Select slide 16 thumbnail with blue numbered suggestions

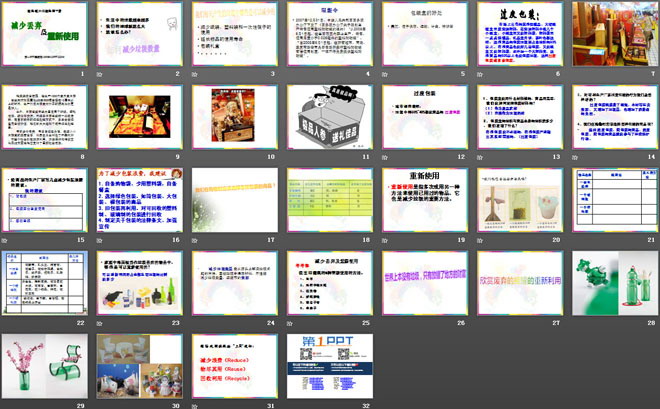point(140,200)
